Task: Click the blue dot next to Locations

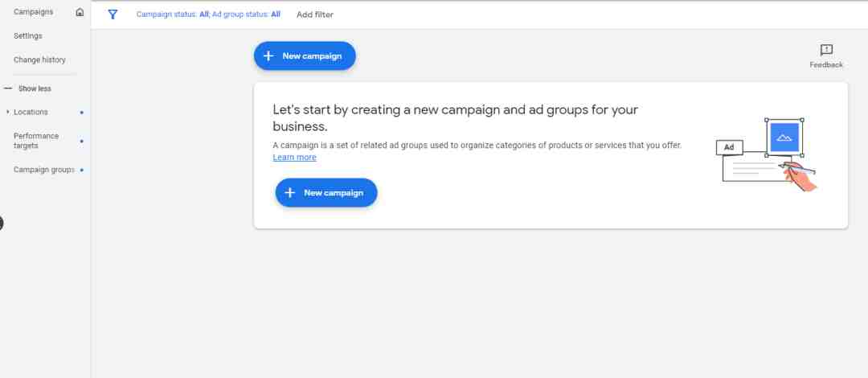Action: (x=82, y=113)
